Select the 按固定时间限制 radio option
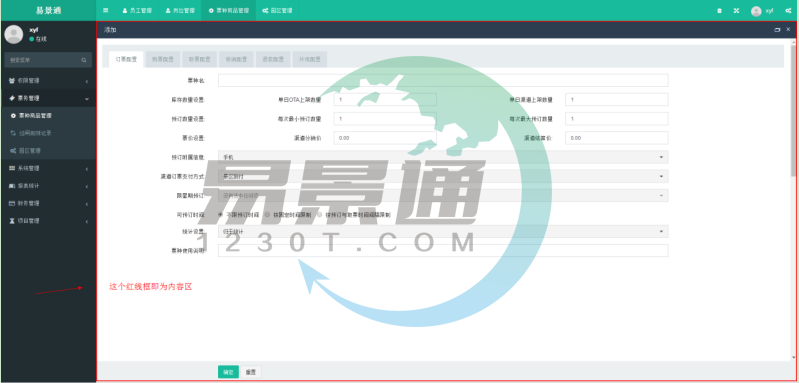This screenshot has width=799, height=383. coord(268,215)
